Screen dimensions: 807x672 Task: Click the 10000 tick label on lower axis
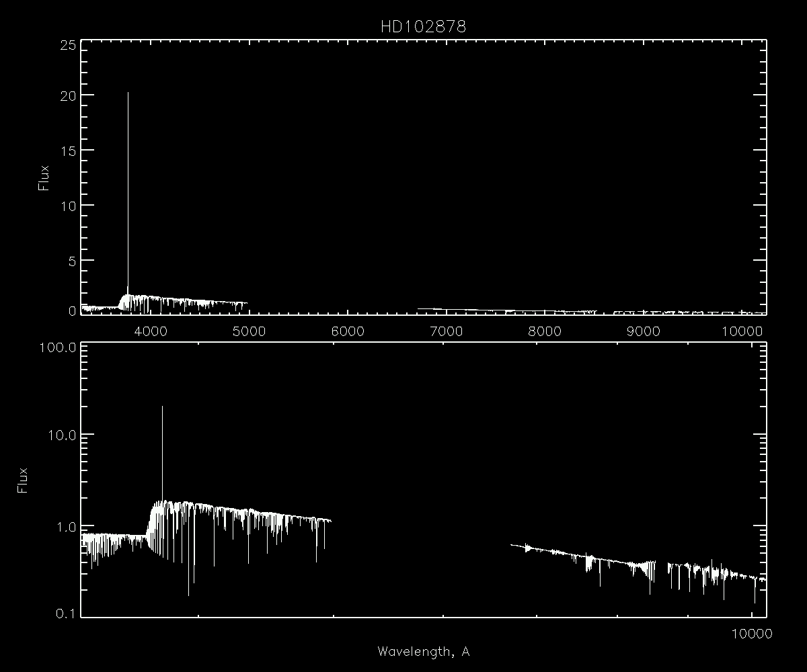[x=751, y=633]
